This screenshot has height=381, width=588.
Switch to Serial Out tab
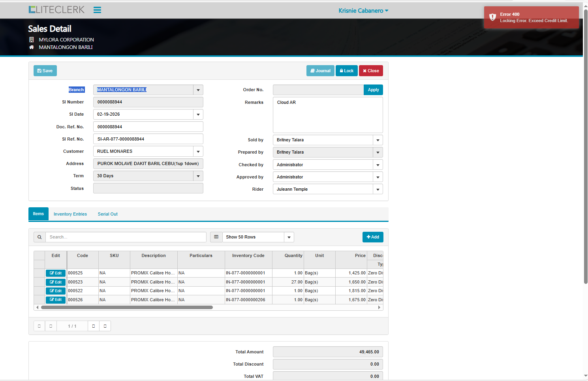(x=108, y=214)
